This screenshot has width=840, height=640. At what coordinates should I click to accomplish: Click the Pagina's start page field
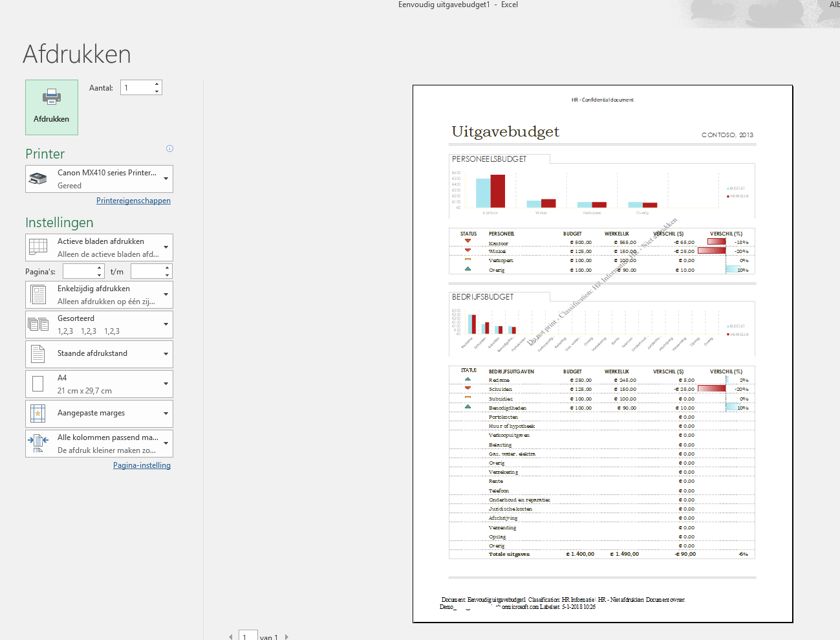tap(80, 272)
